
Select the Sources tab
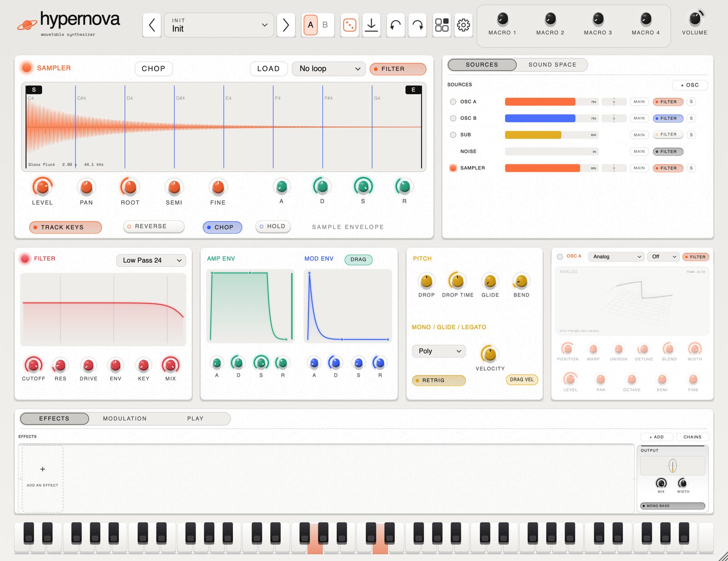(x=482, y=65)
